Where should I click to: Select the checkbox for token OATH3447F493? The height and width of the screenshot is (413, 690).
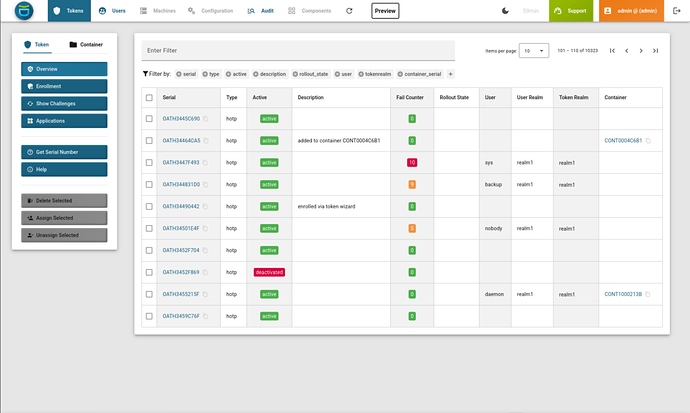pos(149,162)
